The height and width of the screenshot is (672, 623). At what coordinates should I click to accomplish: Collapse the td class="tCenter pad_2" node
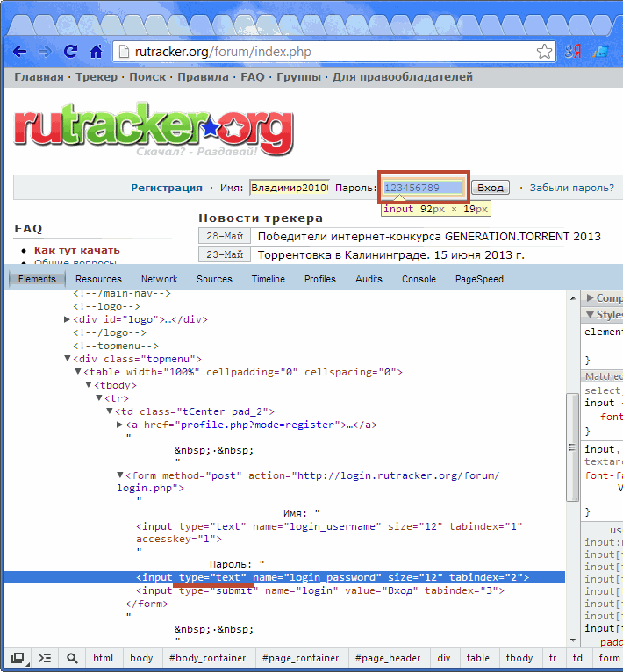tap(110, 411)
